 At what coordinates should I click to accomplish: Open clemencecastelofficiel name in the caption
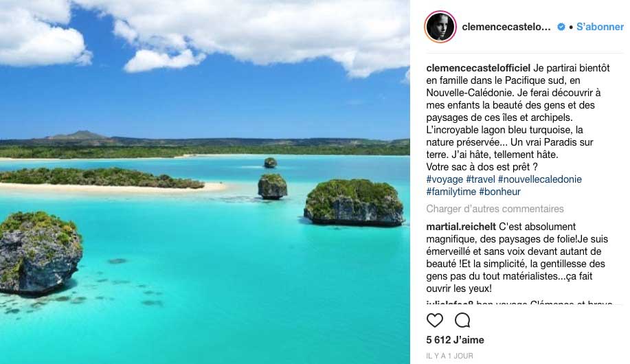click(478, 68)
